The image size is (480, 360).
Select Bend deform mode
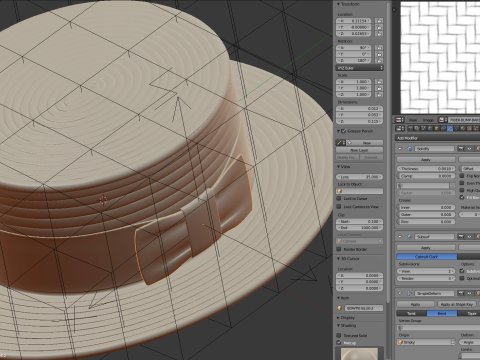click(x=442, y=314)
